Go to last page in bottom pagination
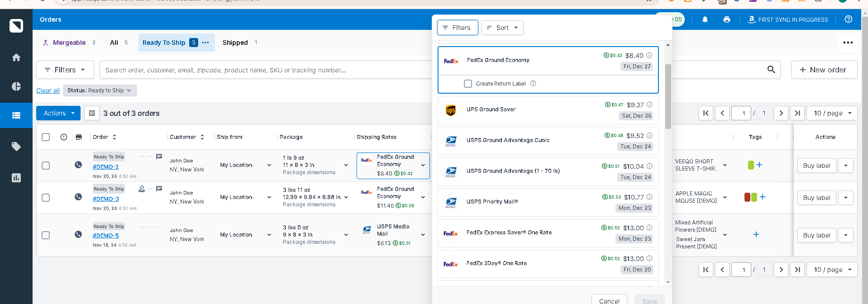 tap(797, 270)
